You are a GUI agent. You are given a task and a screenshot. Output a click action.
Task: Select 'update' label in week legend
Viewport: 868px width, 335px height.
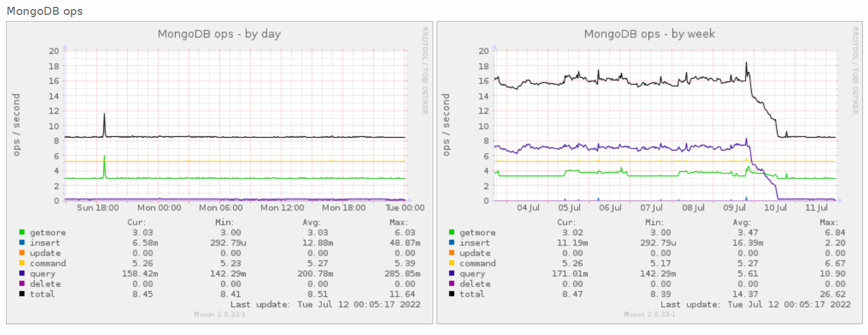tap(475, 253)
